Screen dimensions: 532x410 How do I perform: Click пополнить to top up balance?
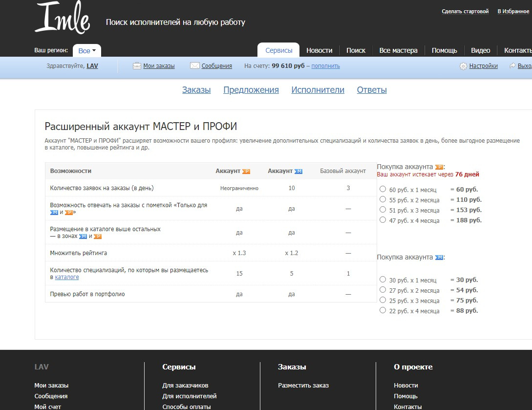point(326,66)
